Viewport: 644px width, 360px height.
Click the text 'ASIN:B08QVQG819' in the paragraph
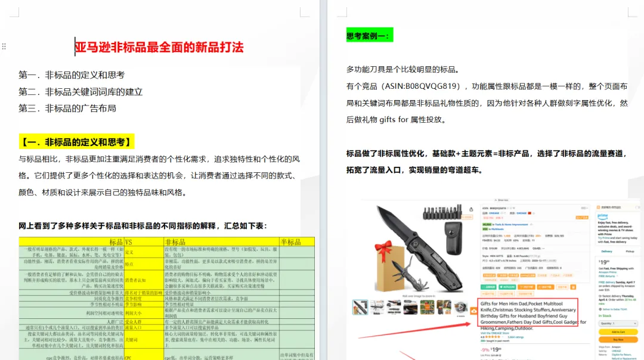tap(420, 86)
